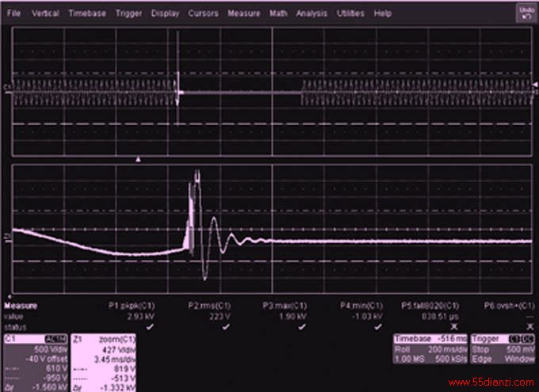This screenshot has height=392, width=539.
Task: Click the 2.93 kV pkpk value
Action: tap(141, 317)
